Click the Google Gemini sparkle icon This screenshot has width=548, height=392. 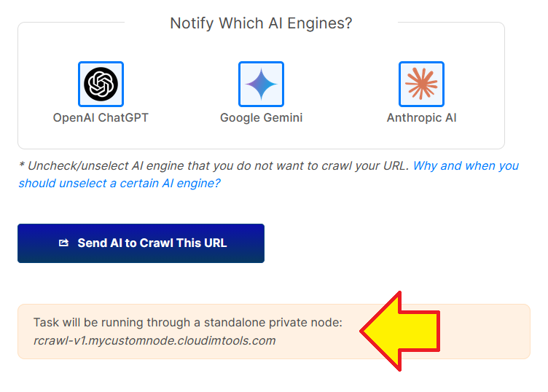(x=261, y=84)
